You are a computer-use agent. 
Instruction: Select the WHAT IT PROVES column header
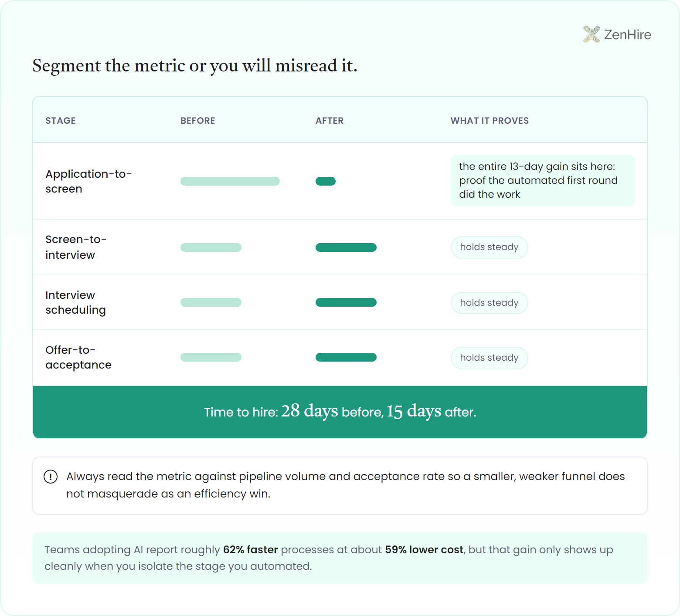[x=490, y=121]
